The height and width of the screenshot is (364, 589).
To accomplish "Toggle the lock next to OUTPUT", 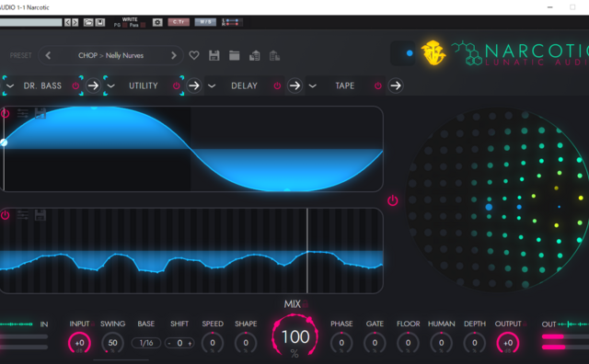I will click(x=525, y=324).
